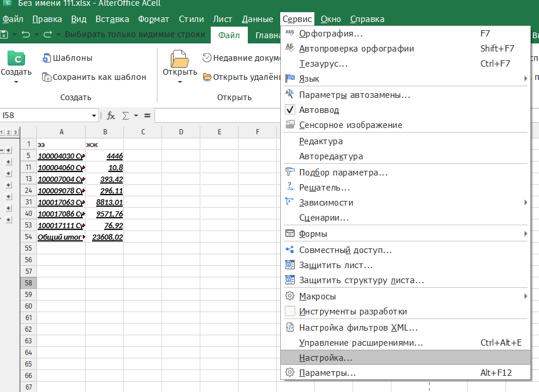Click outline level 2 button
The image size is (539, 392).
click(x=8, y=133)
